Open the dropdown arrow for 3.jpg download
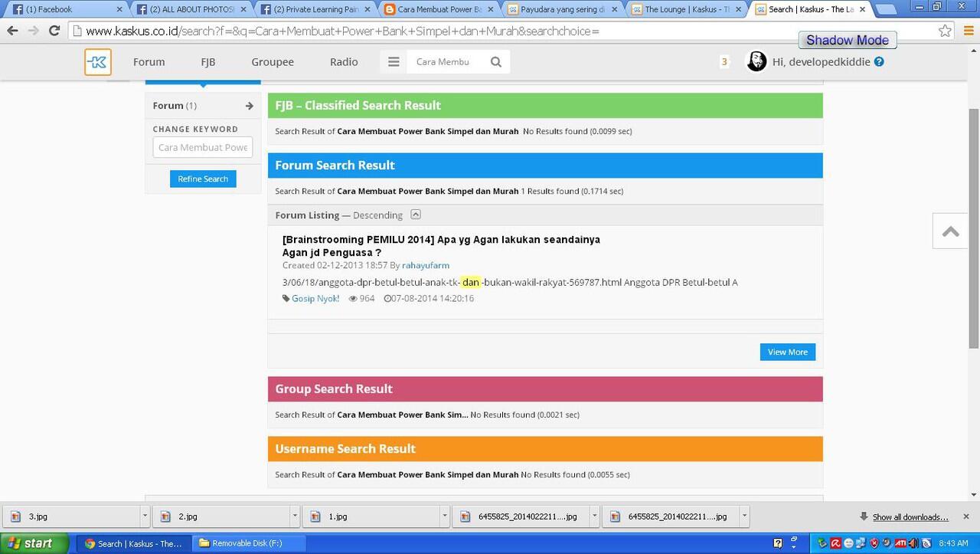The width and height of the screenshot is (980, 554). pyautogui.click(x=145, y=516)
